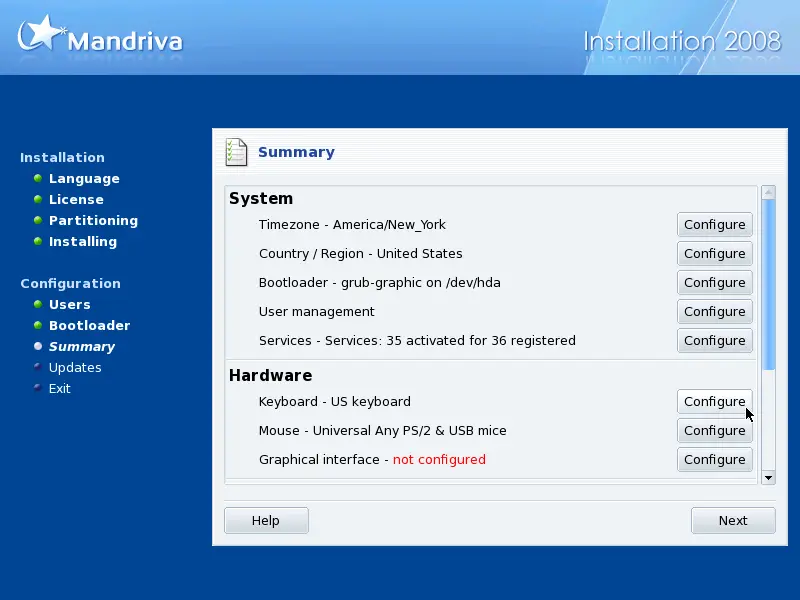Configure the US keyboard setting
800x600 pixels.
coord(714,402)
